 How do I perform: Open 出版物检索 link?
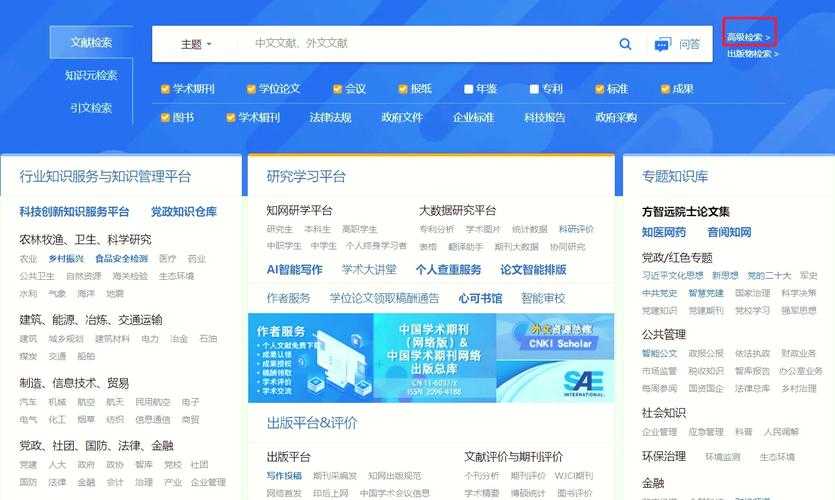point(752,54)
